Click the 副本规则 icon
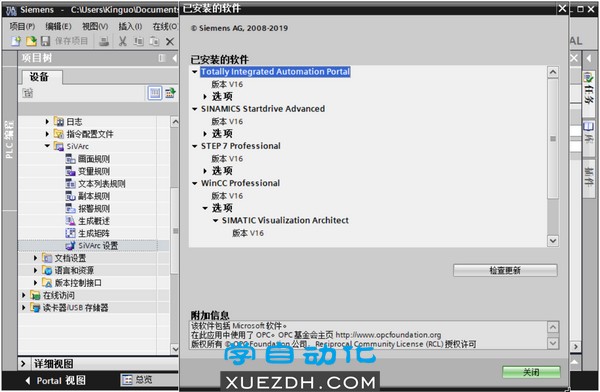The image size is (600, 392). tap(70, 196)
